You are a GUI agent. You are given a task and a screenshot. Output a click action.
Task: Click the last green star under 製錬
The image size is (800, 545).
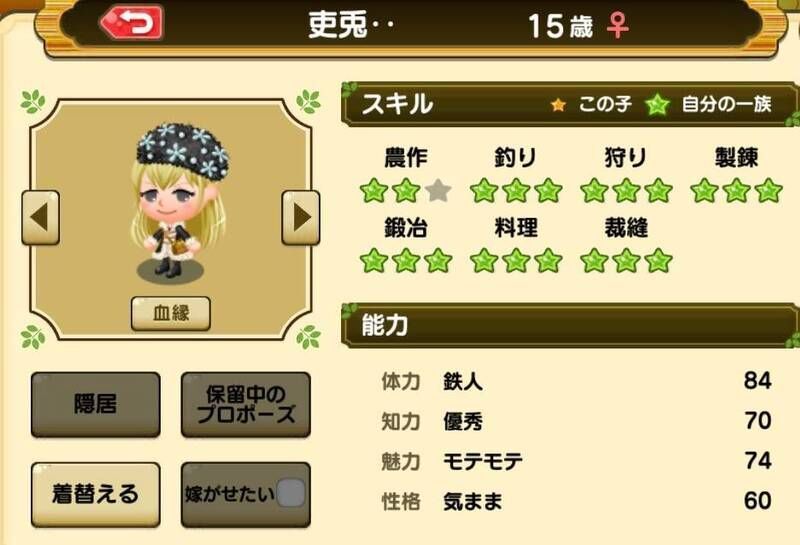pos(768,191)
